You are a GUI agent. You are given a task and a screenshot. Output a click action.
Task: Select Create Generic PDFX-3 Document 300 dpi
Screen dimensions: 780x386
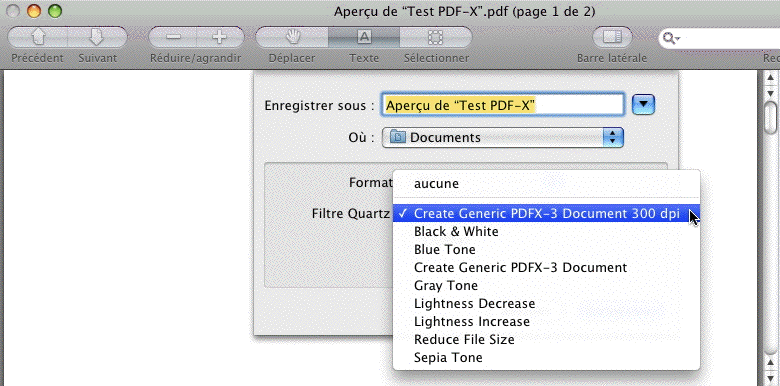tap(546, 213)
